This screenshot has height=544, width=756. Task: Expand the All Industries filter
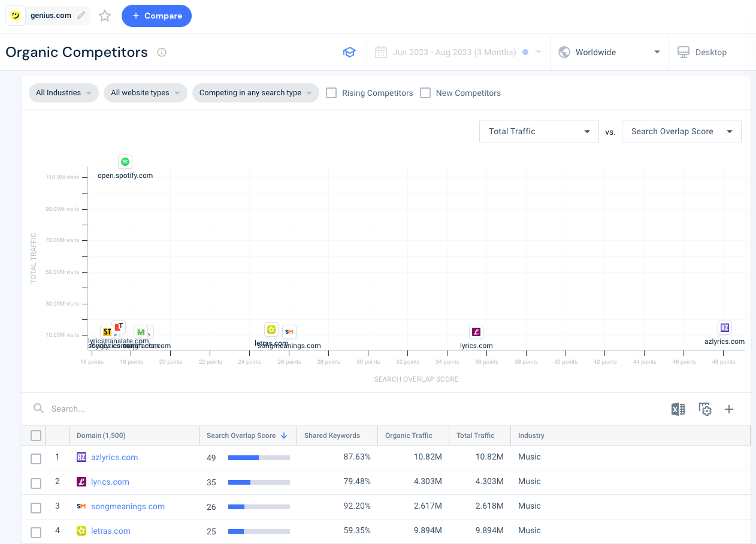(63, 93)
